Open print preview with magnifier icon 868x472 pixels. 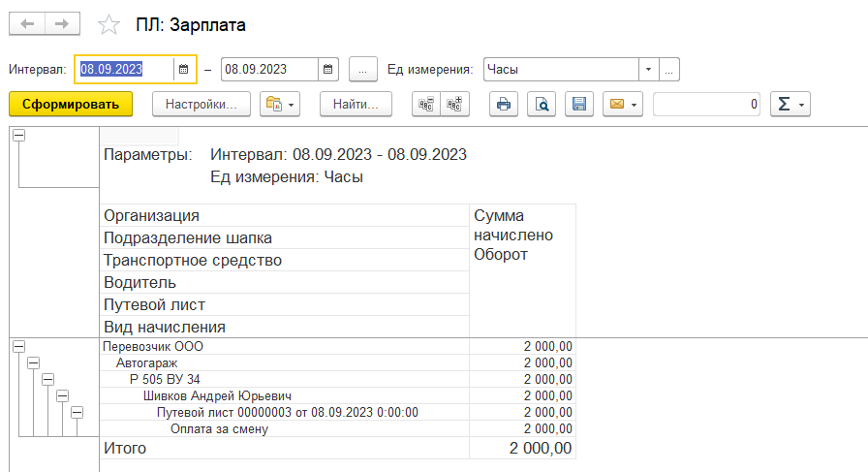click(x=542, y=104)
